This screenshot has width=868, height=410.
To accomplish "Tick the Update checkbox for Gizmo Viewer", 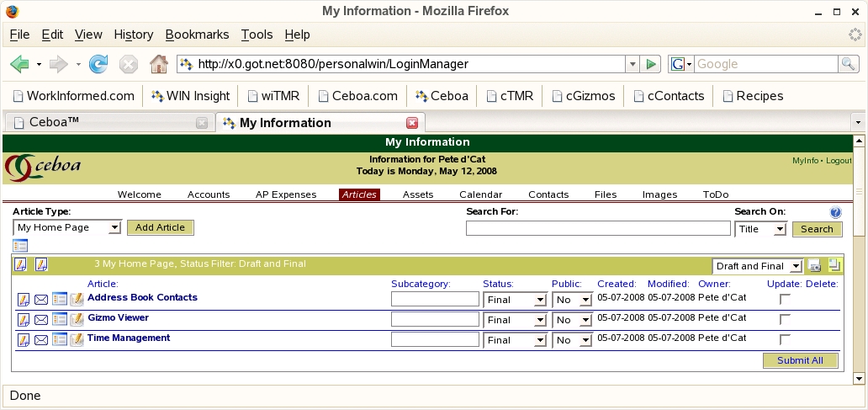I will coord(785,319).
